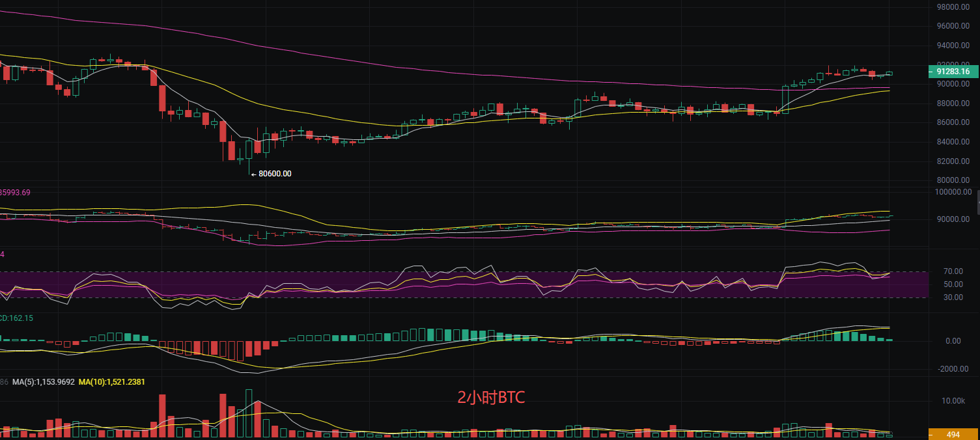Click the green current price tag 91283.16

coord(953,72)
